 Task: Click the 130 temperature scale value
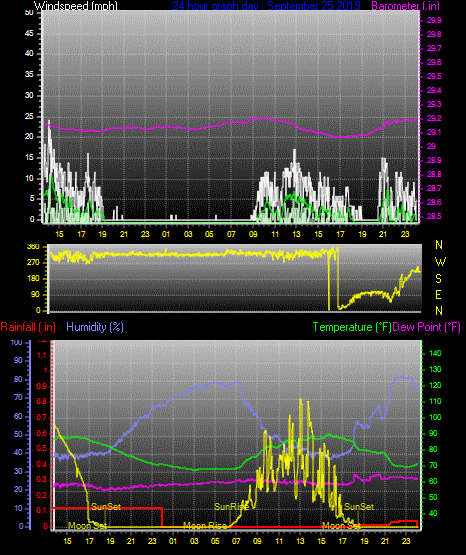pyautogui.click(x=435, y=369)
